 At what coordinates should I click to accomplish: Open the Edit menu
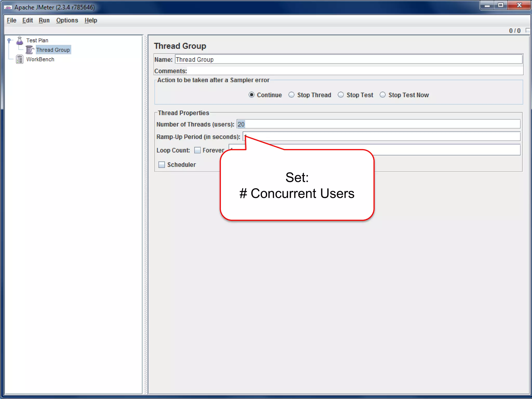pos(28,20)
